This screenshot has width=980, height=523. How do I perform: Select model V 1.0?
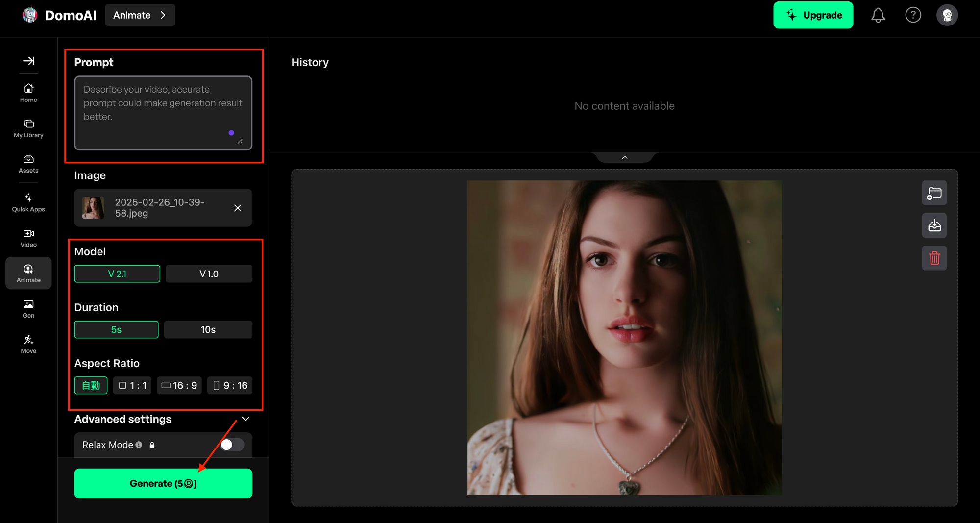209,274
